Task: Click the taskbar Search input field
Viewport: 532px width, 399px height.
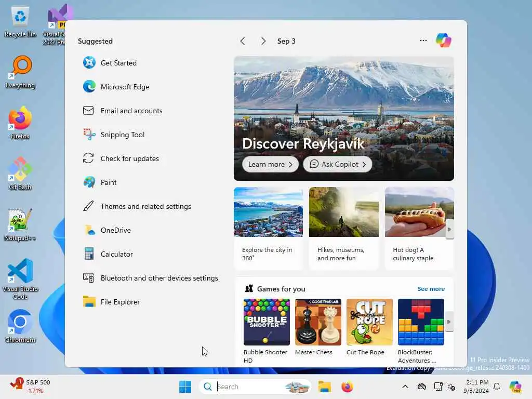Action: tap(255, 387)
